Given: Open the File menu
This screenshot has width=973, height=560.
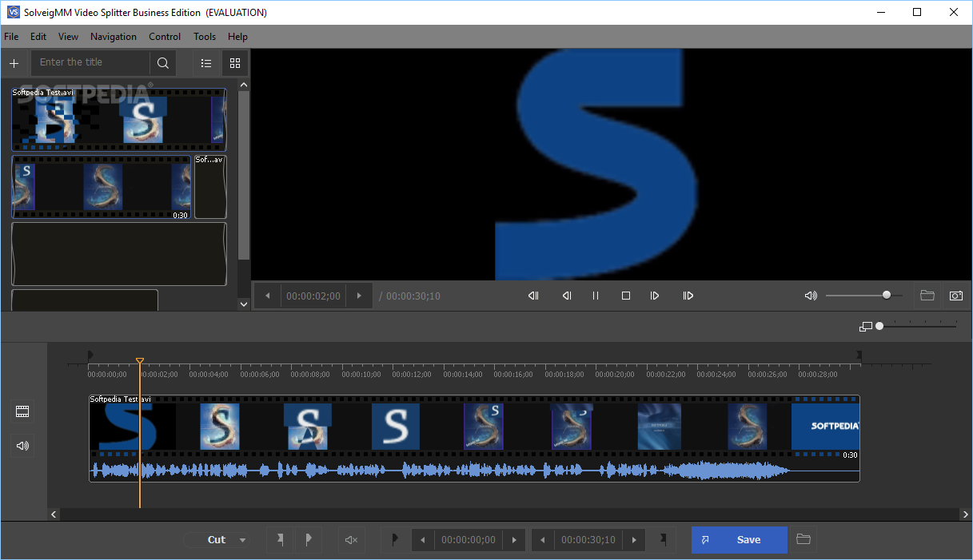Looking at the screenshot, I should [x=11, y=37].
